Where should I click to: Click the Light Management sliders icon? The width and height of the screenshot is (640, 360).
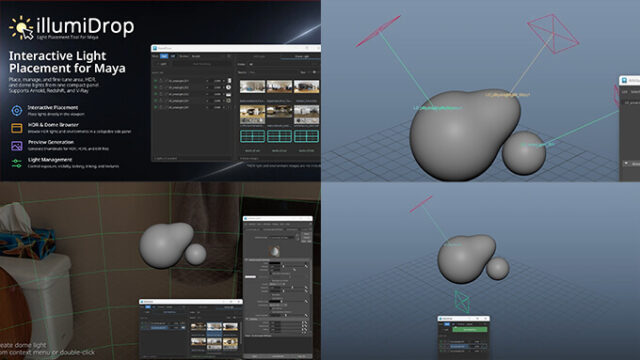(17, 163)
